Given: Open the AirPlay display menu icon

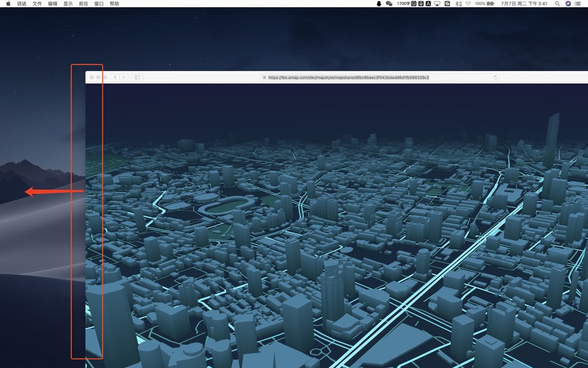Looking at the screenshot, I should (437, 4).
